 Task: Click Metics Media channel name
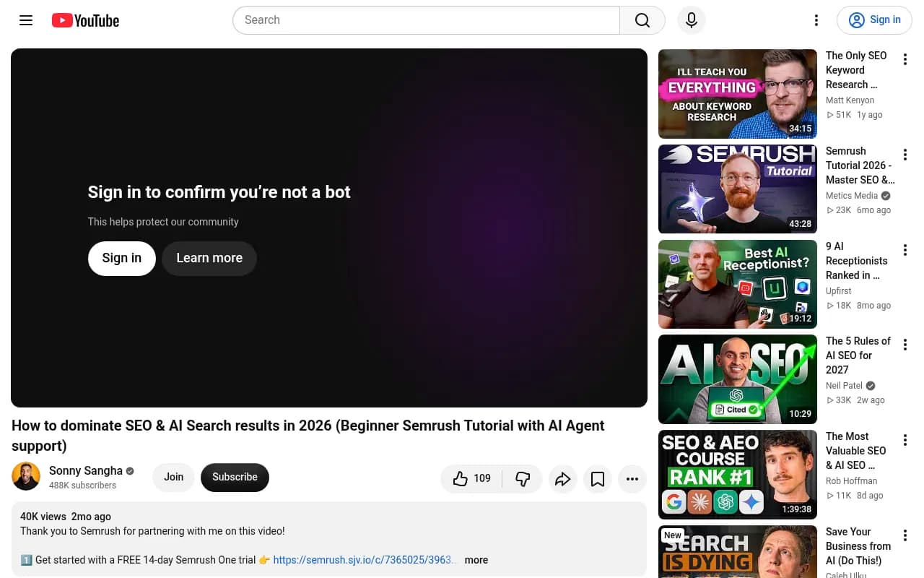click(x=852, y=196)
